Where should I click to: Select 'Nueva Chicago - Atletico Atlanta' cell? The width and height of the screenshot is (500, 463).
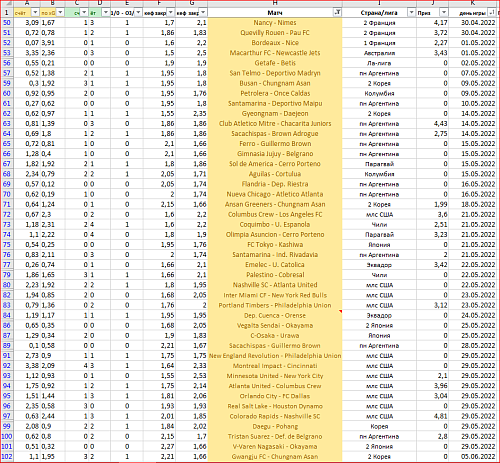tap(275, 194)
